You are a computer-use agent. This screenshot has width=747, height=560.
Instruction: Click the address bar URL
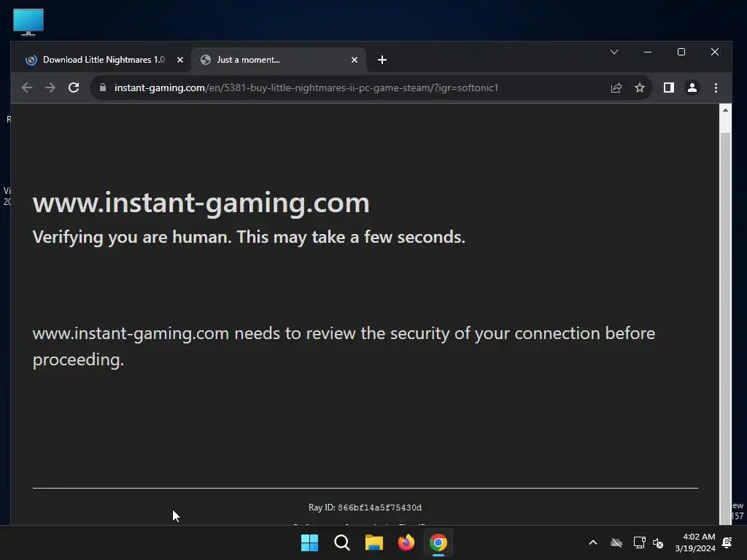tap(306, 87)
